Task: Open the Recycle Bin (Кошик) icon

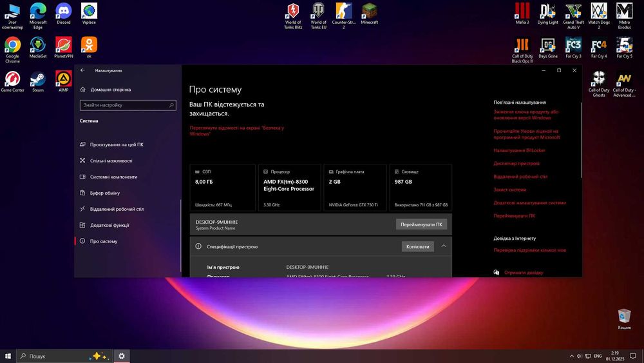Action: point(624,316)
